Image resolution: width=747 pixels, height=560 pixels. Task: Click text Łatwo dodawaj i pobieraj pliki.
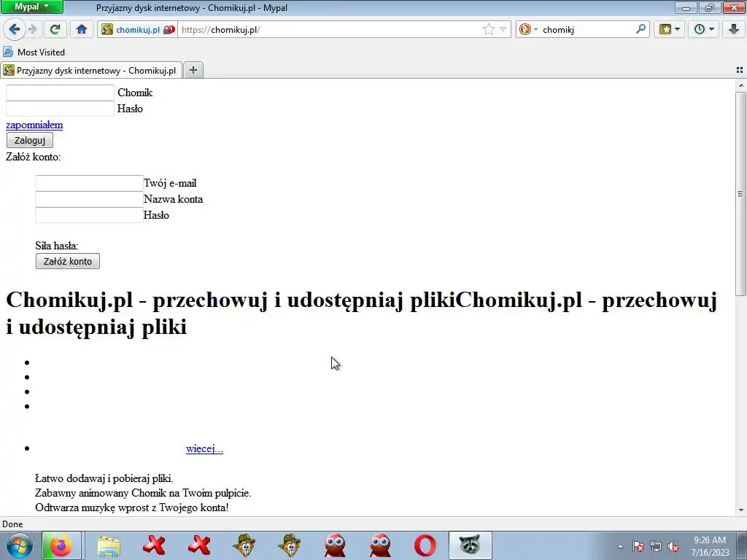pyautogui.click(x=104, y=478)
